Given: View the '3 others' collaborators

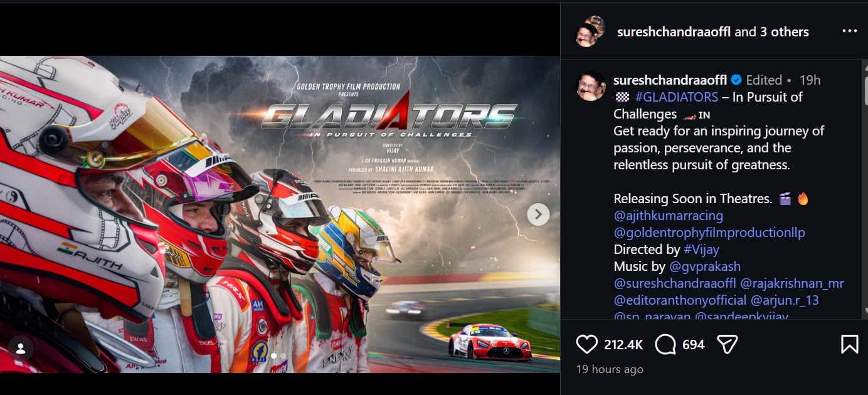Looking at the screenshot, I should click(x=785, y=32).
